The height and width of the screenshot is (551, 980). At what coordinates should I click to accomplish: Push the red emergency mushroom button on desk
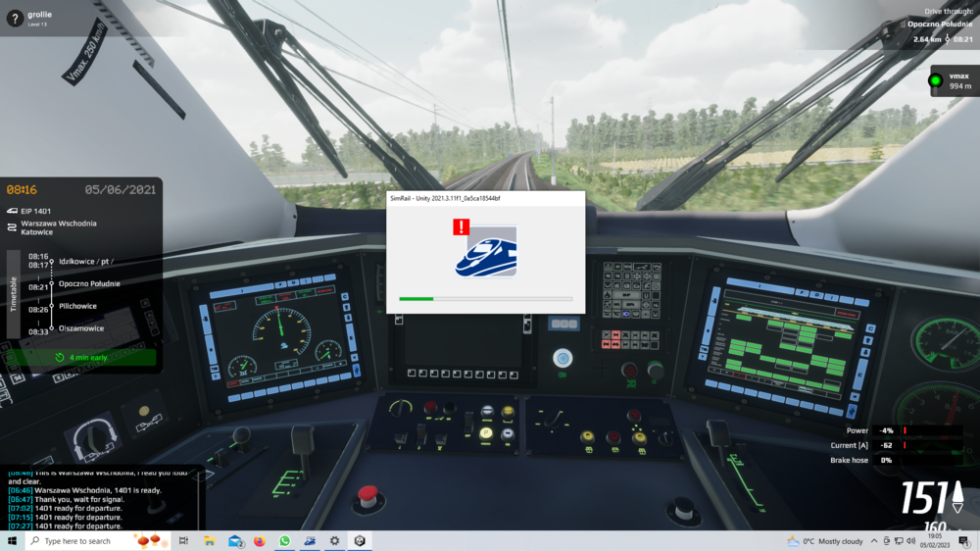click(x=368, y=496)
